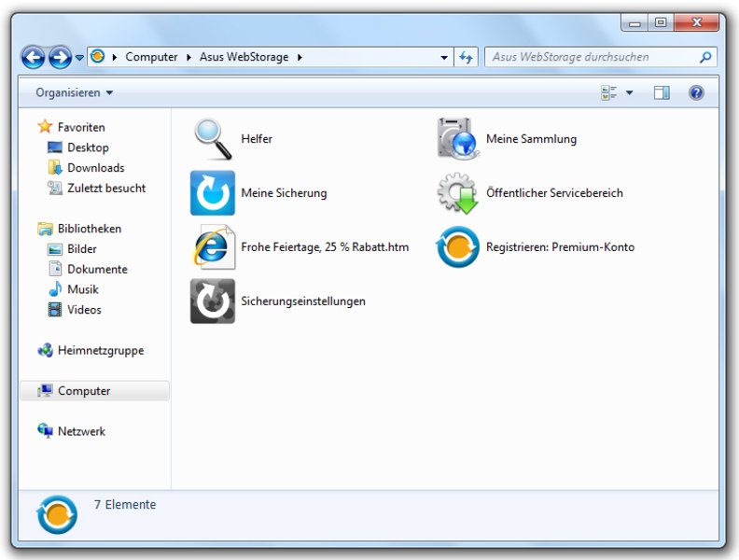Click the WebStorage icon in address bar
Viewport: 739px width, 560px height.
click(x=98, y=57)
